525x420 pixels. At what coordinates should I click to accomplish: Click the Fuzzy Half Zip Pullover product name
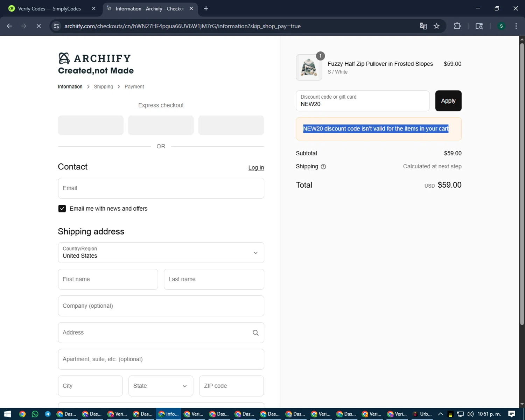380,64
